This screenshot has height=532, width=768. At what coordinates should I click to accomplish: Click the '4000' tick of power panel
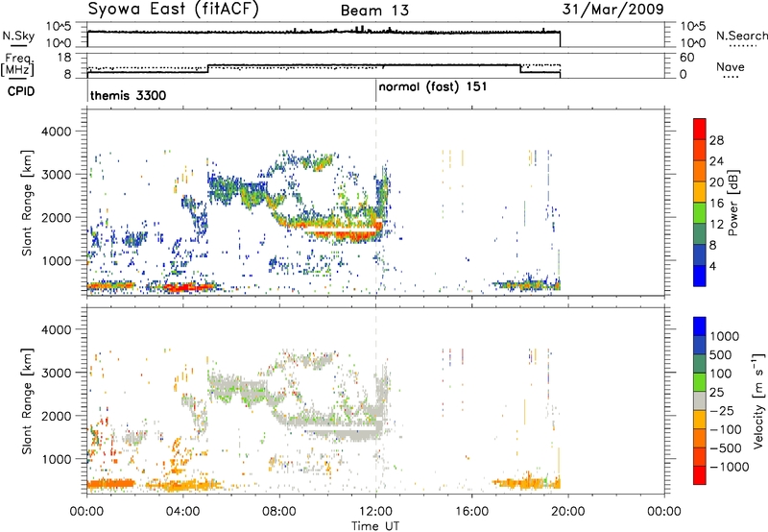56,132
